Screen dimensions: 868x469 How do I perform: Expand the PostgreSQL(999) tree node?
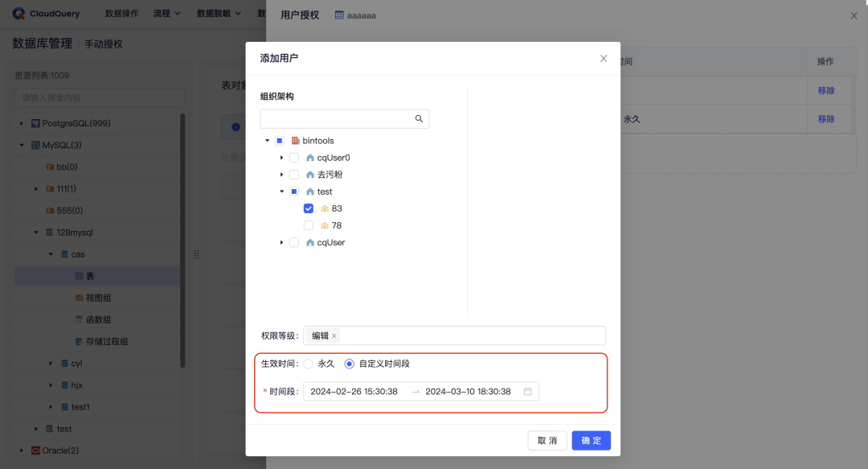[x=22, y=123]
